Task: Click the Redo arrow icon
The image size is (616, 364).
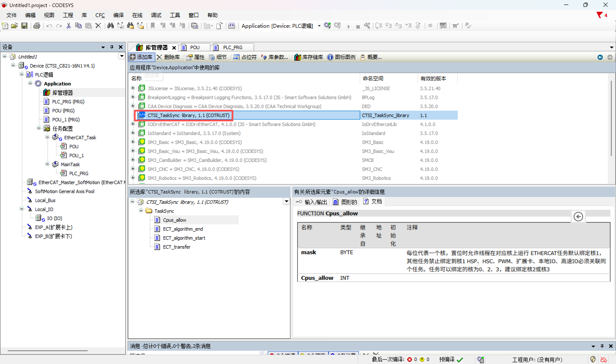Action: [59, 26]
